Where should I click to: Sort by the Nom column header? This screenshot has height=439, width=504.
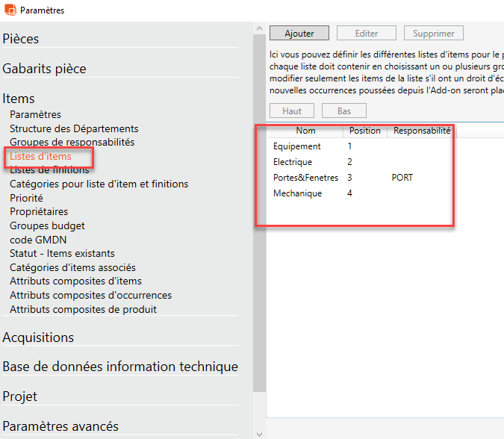click(x=305, y=131)
